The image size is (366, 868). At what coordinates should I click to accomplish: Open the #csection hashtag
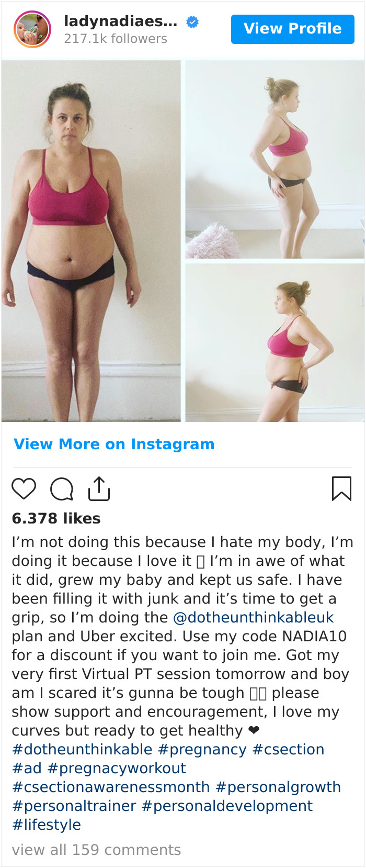[288, 749]
